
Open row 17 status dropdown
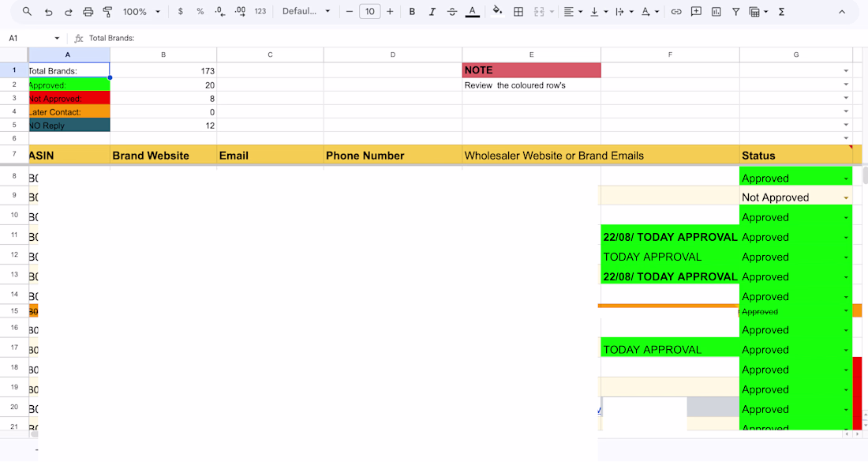pos(846,350)
